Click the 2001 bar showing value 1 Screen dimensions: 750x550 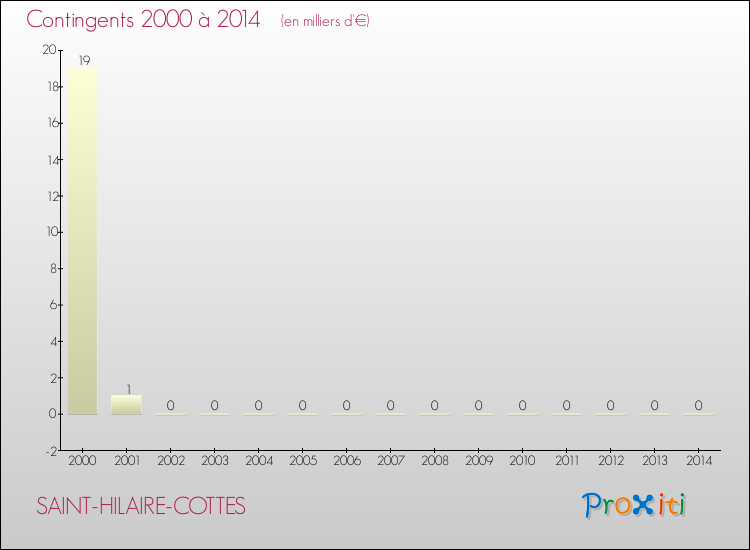coord(126,405)
